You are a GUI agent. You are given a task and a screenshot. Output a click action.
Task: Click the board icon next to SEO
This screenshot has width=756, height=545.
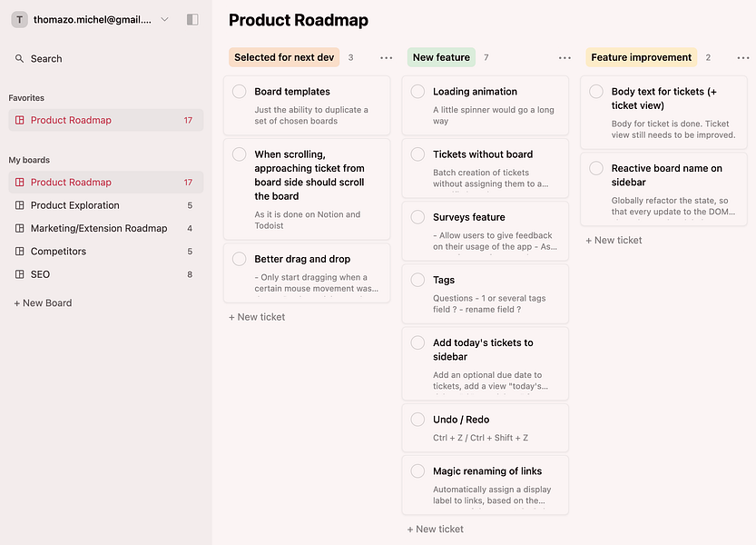20,274
